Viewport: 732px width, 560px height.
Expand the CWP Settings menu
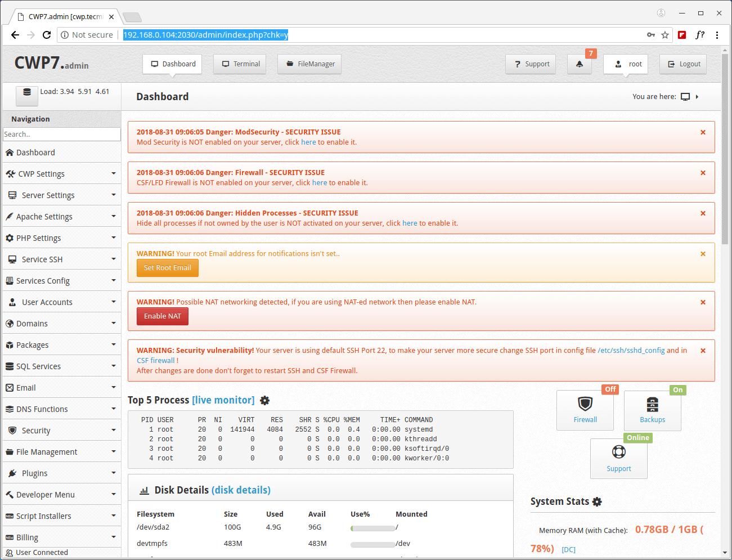[x=61, y=174]
